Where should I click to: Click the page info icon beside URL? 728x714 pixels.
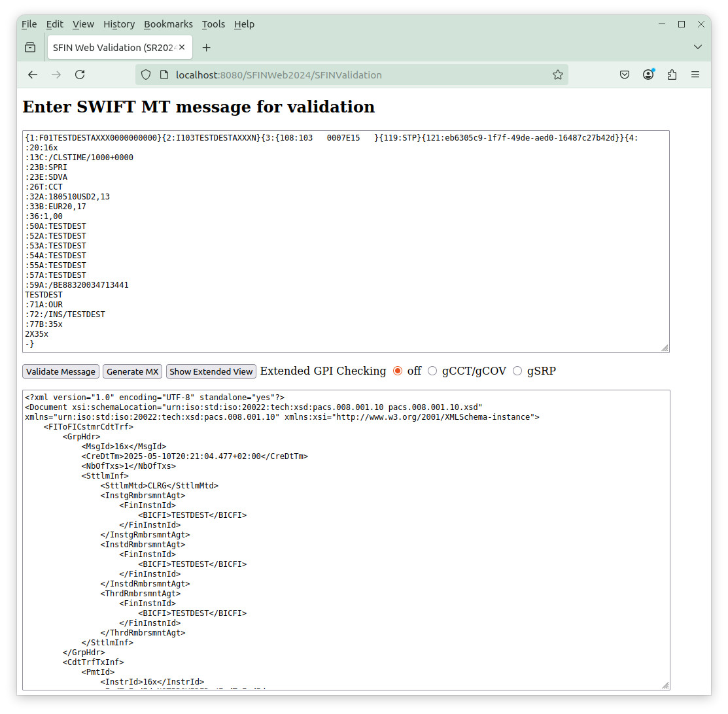click(164, 75)
